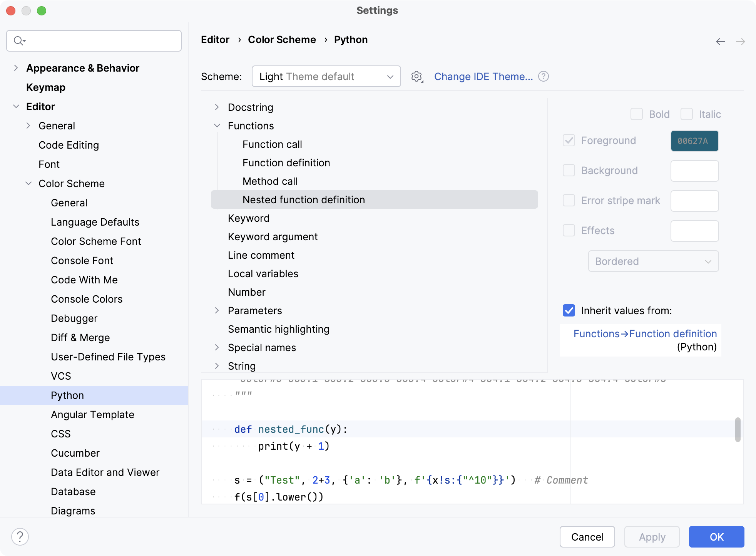Click the Functions→Function definition link
Viewport: 756px width, 556px height.
tap(645, 333)
